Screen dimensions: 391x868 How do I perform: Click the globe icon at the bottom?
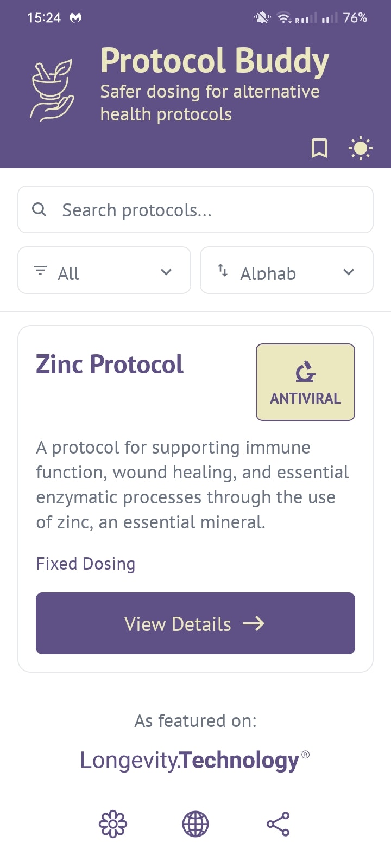click(195, 824)
